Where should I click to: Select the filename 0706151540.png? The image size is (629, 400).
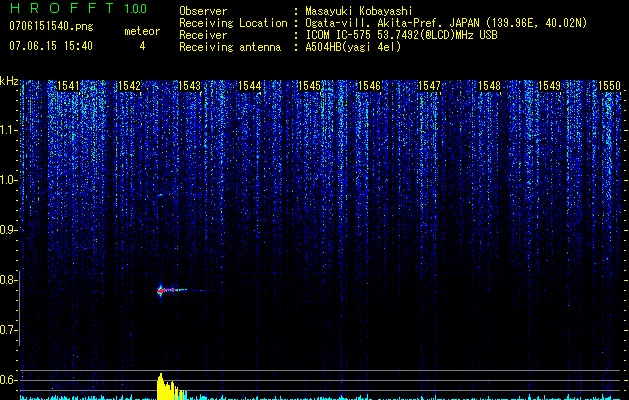[x=51, y=26]
